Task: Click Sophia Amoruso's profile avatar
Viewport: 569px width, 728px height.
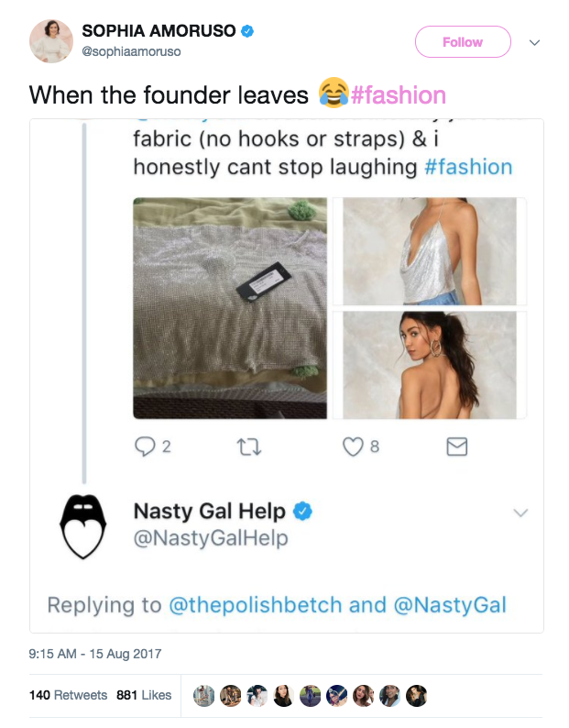Action: pos(52,41)
